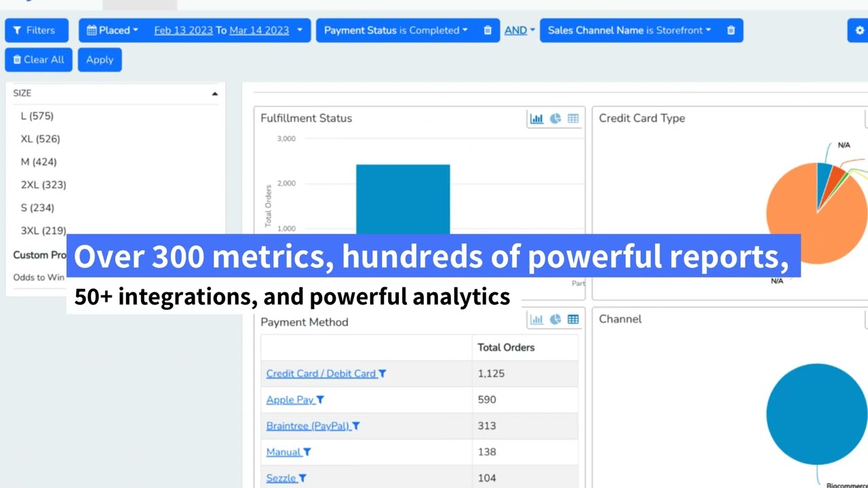Select bar chart view for Fulfillment Status
The image size is (868, 488).
point(537,118)
